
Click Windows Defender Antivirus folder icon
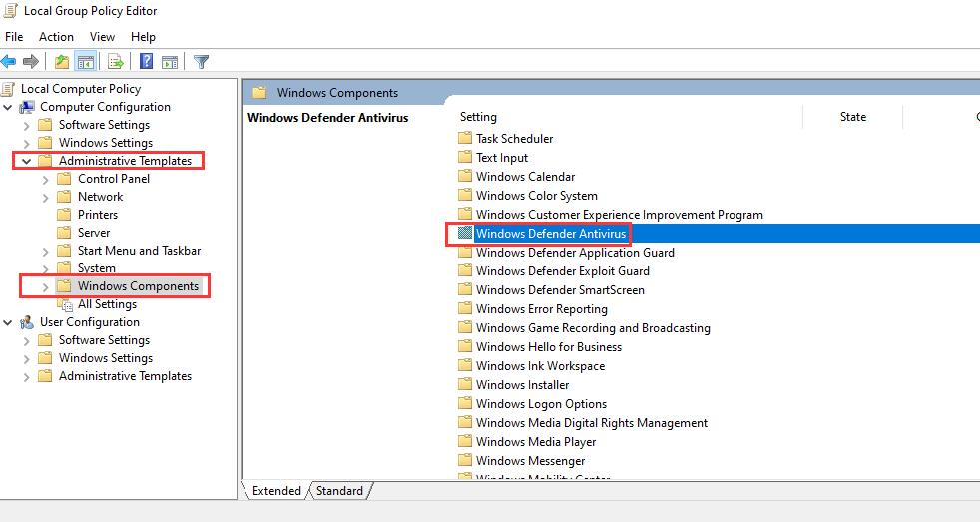465,234
